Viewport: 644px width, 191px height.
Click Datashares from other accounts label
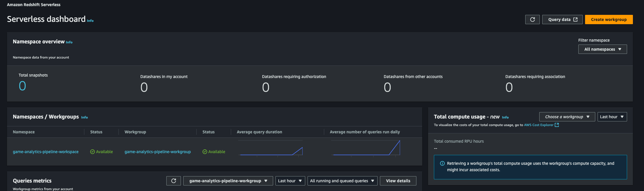point(413,77)
